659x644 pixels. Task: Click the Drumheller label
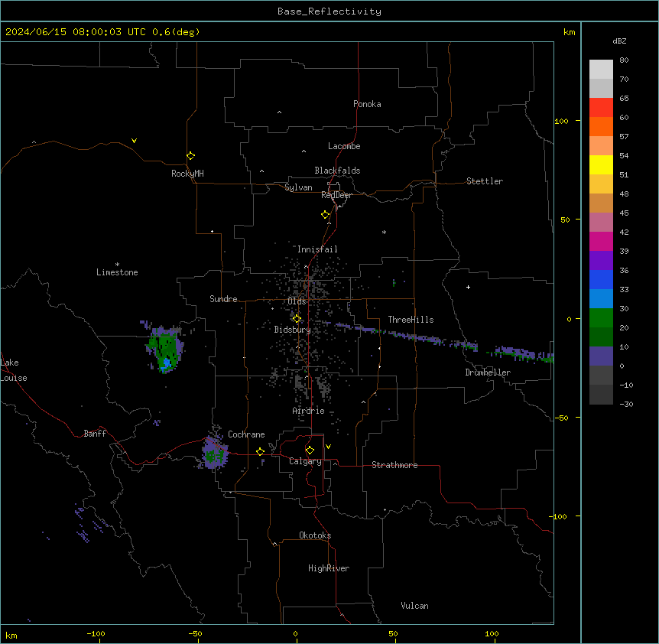[488, 372]
